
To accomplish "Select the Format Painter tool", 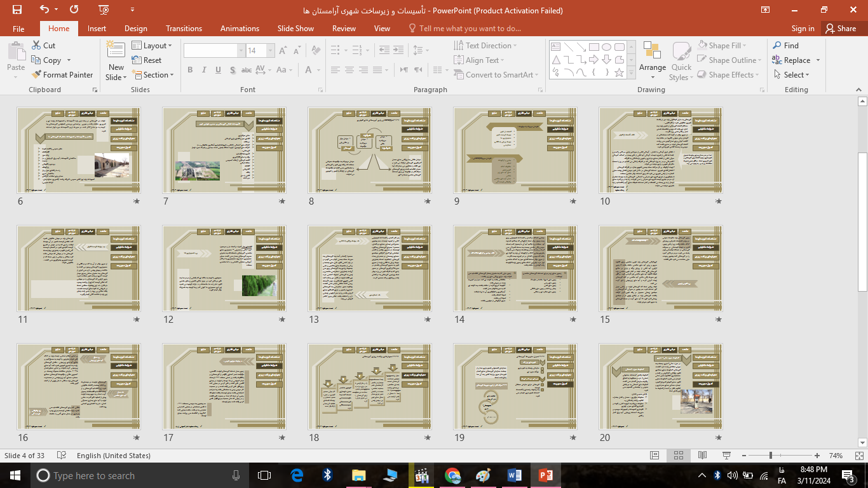I will tap(62, 75).
